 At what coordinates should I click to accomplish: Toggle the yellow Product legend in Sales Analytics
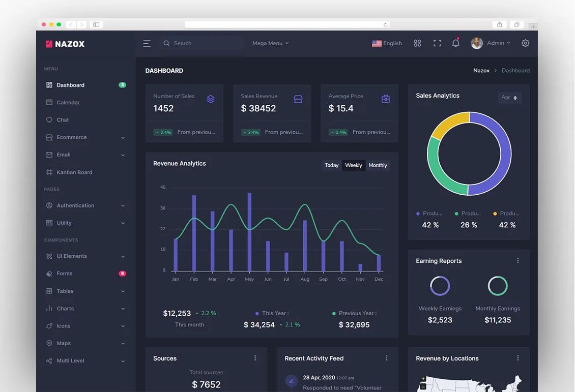[x=506, y=213]
